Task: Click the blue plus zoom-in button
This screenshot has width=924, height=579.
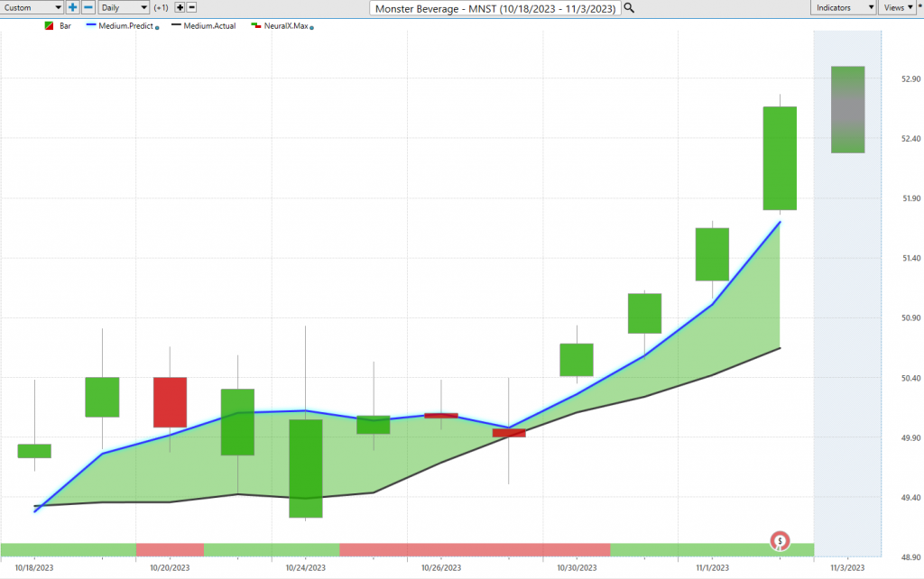Action: coord(72,7)
